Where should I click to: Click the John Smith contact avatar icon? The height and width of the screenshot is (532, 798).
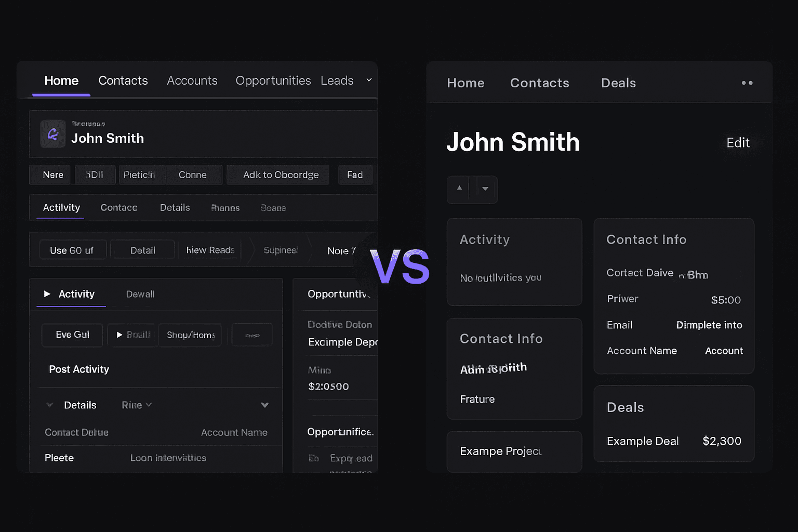52,134
